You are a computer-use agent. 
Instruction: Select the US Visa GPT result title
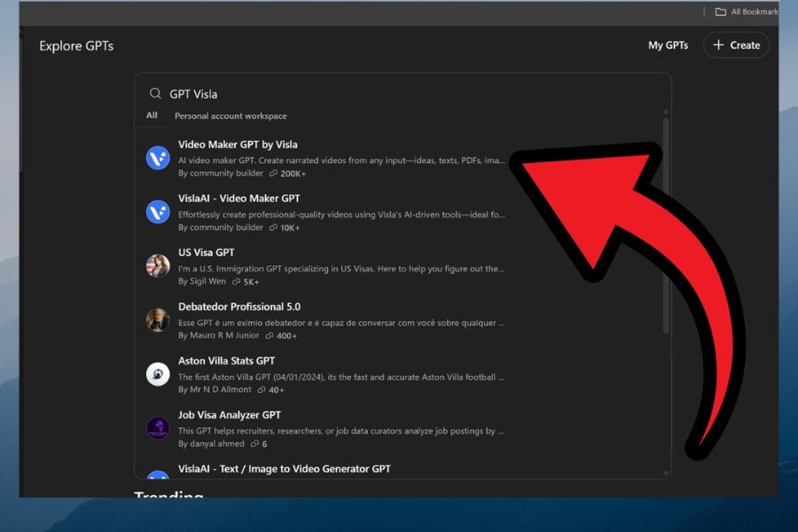(206, 253)
